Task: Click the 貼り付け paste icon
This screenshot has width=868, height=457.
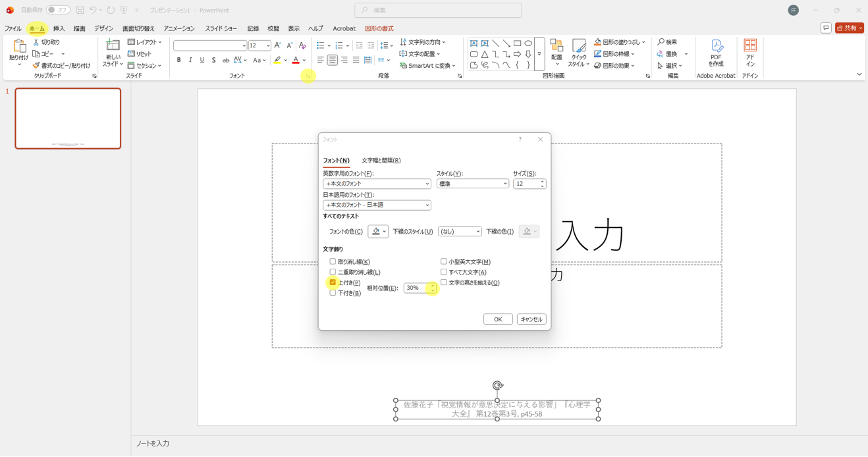Action: [x=18, y=47]
